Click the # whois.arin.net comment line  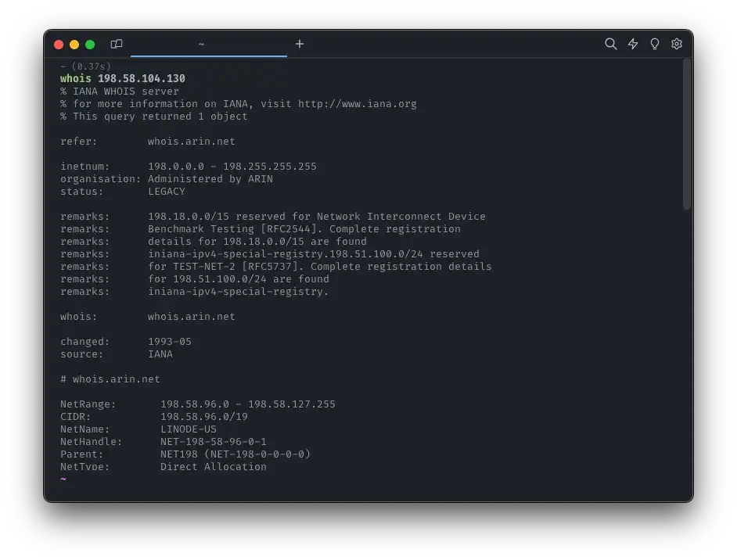click(110, 379)
